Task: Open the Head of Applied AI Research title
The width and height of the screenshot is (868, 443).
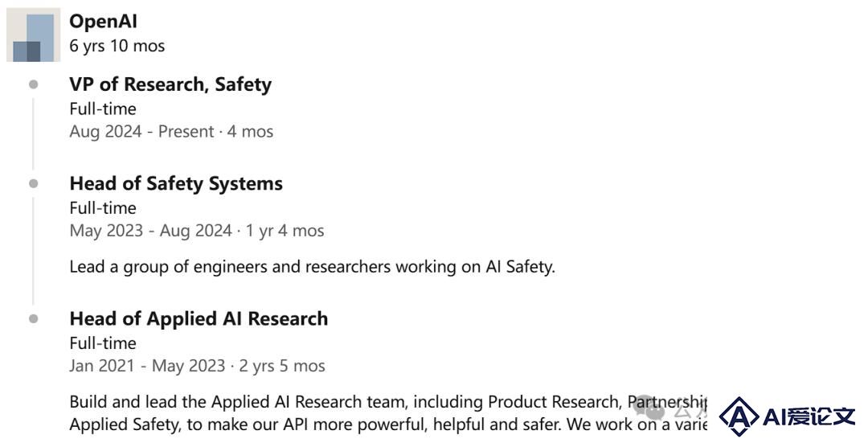Action: 199,318
